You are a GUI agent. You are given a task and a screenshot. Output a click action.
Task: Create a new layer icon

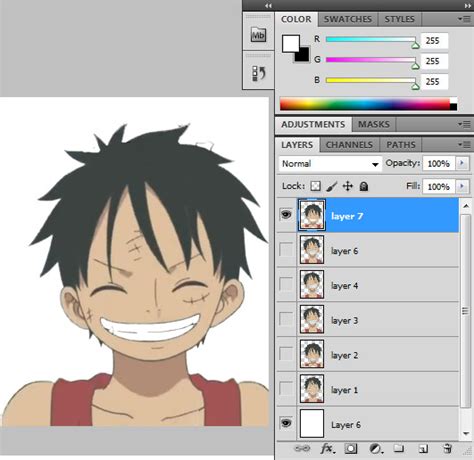[x=423, y=449]
